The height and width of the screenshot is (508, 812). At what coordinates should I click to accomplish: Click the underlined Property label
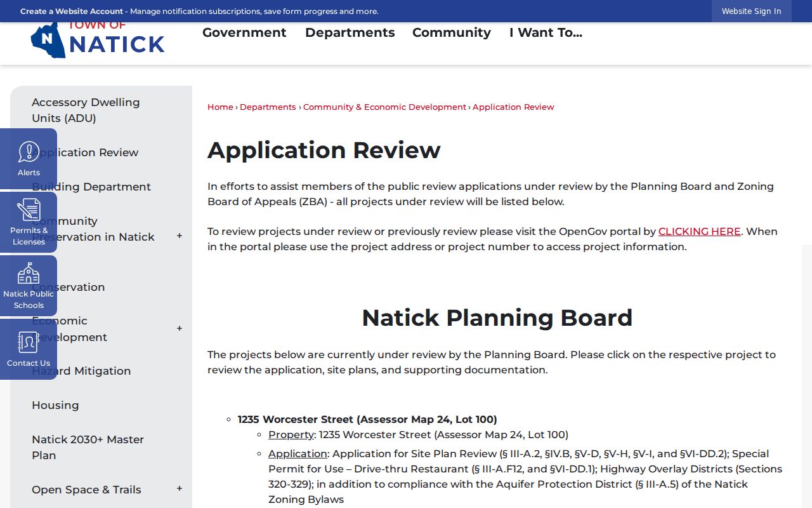tap(291, 434)
